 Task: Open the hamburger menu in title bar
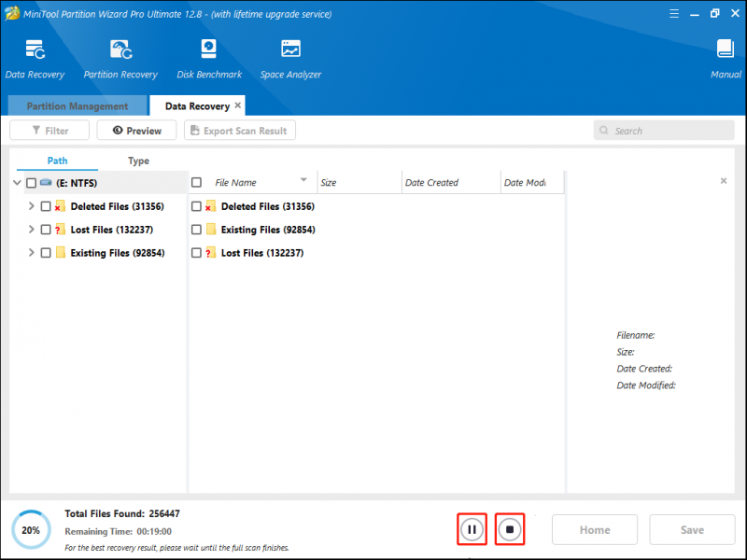[673, 14]
